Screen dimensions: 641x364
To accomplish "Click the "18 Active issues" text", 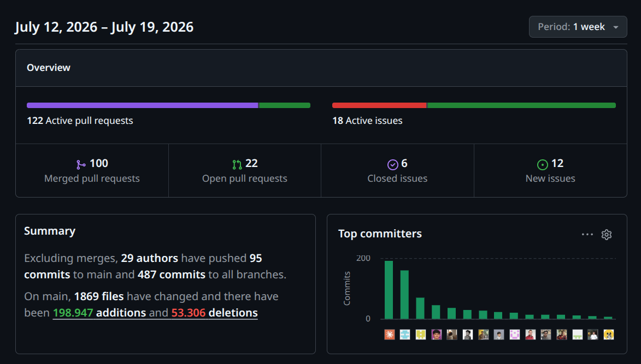I will coord(368,121).
